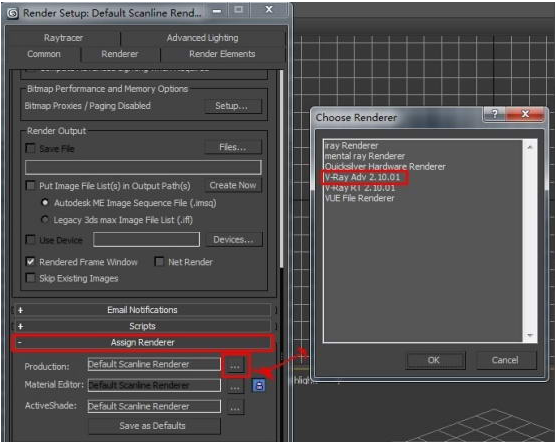Viewport: 556px width, 442px height.
Task: Select V-Ray Adv 2.10.01 in the list
Action: (363, 177)
